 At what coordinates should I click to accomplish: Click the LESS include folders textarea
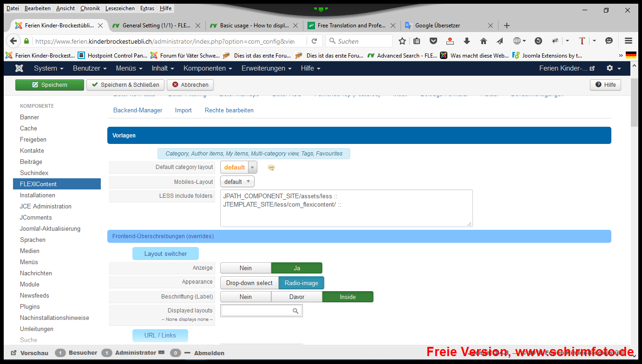pos(347,208)
